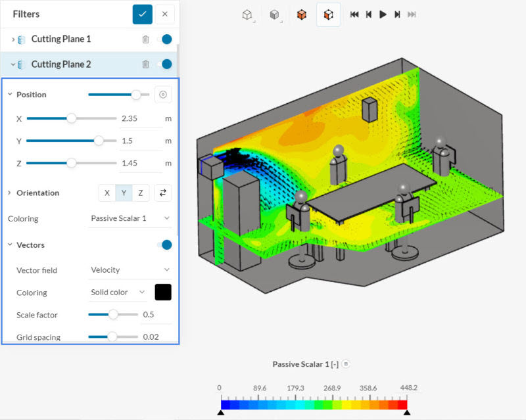Open the Vector field dropdown showing Velocity
Screen dimensions: 526x420
(130, 270)
